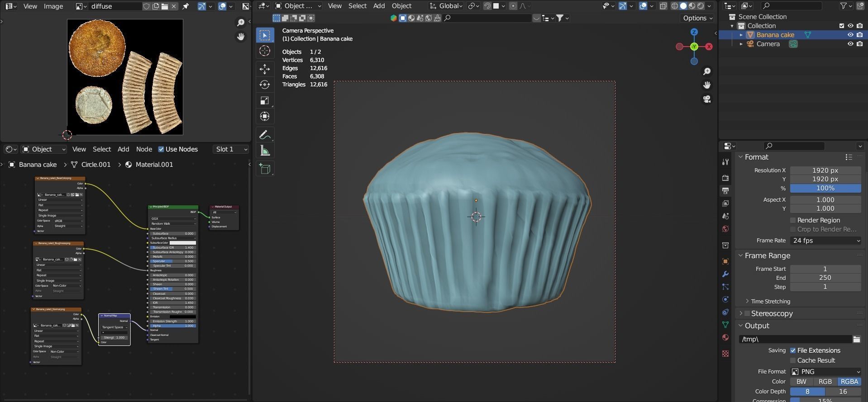The height and width of the screenshot is (402, 868).
Task: Expand the Banana cake tree item
Action: tap(741, 35)
